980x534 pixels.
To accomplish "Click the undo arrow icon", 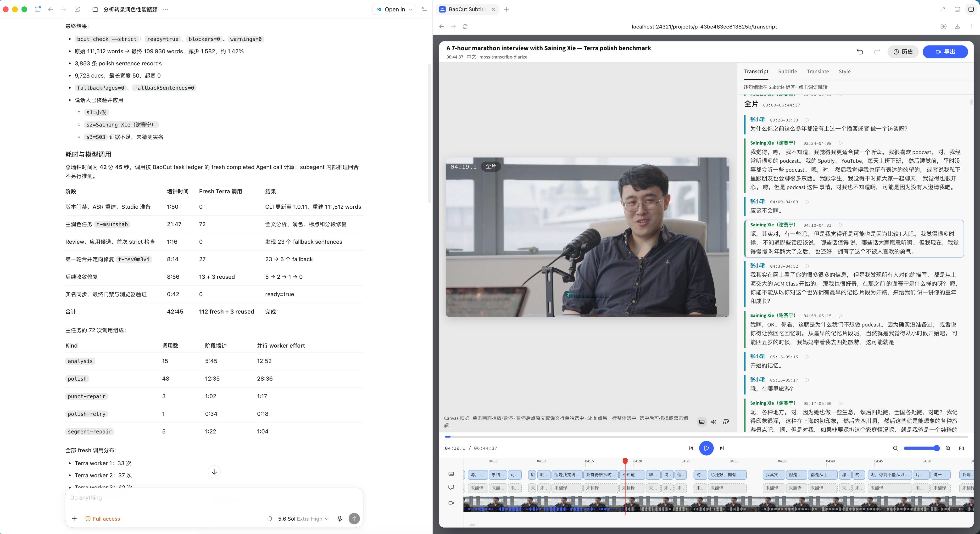I will (x=860, y=52).
